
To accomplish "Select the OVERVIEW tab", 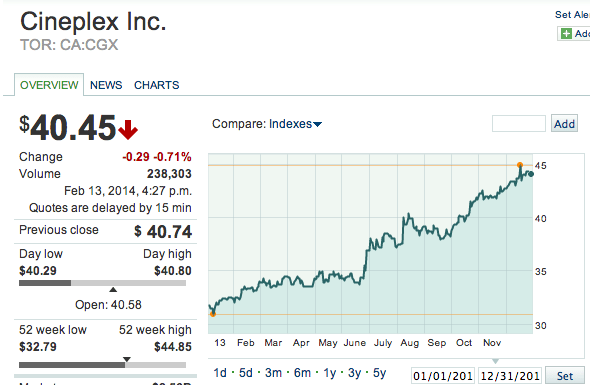I will [x=49, y=85].
